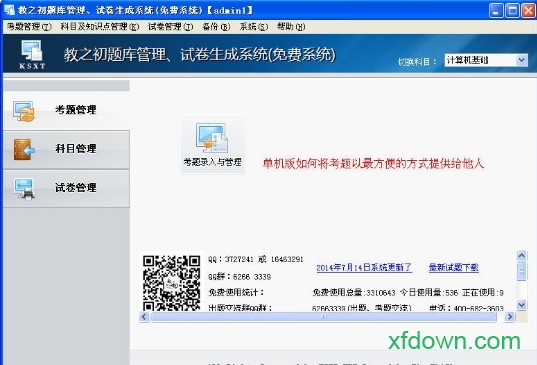537x365 pixels.
Task: Open the 试卷管理 menu in menu bar
Action: [x=171, y=26]
